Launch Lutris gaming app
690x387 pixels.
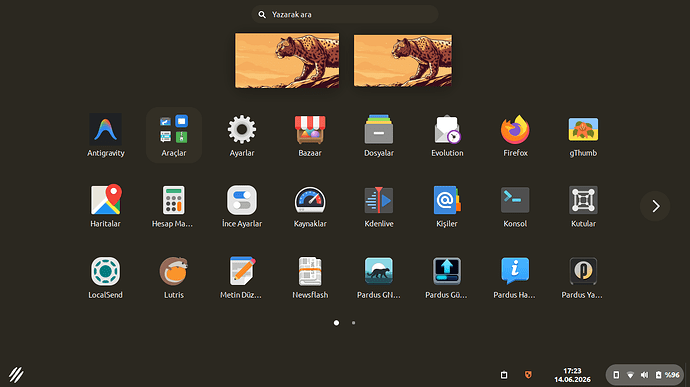[173, 277]
